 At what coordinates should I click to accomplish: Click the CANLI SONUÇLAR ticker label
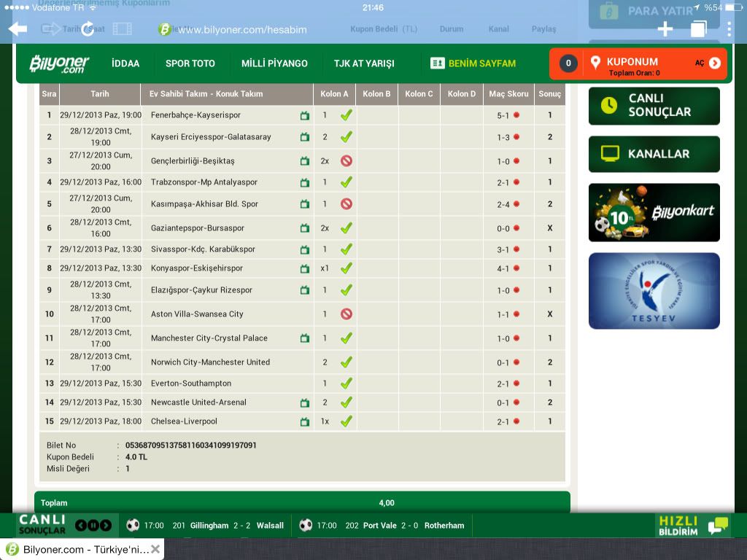[42, 524]
